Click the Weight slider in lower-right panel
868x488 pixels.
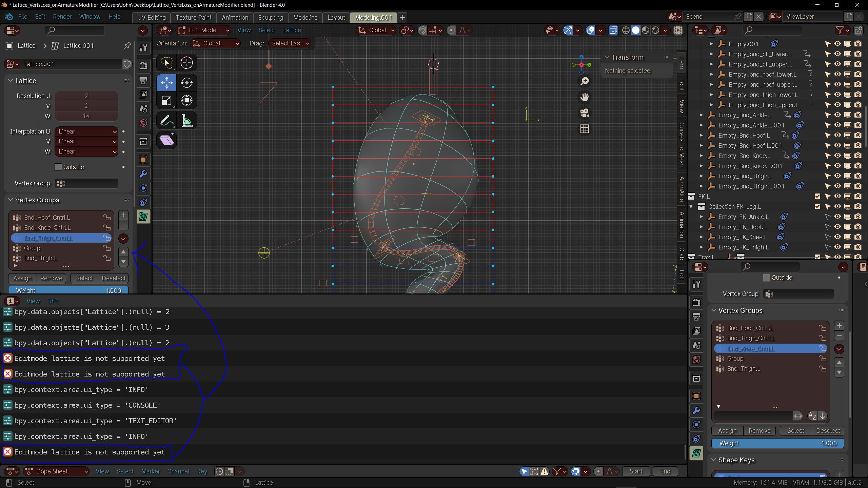point(777,443)
